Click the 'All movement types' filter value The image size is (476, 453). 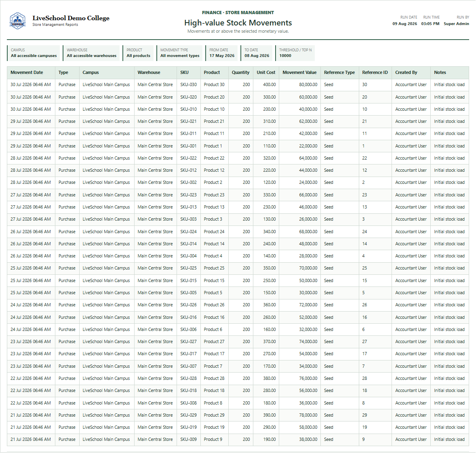click(x=180, y=55)
